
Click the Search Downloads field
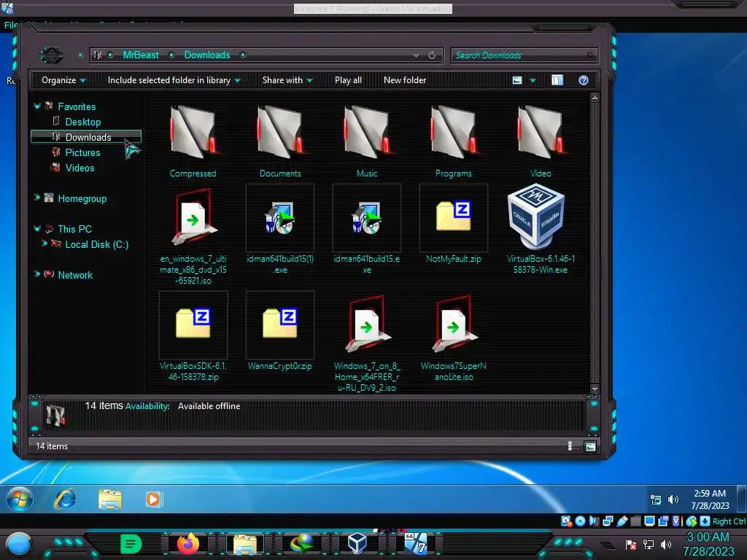[524, 55]
